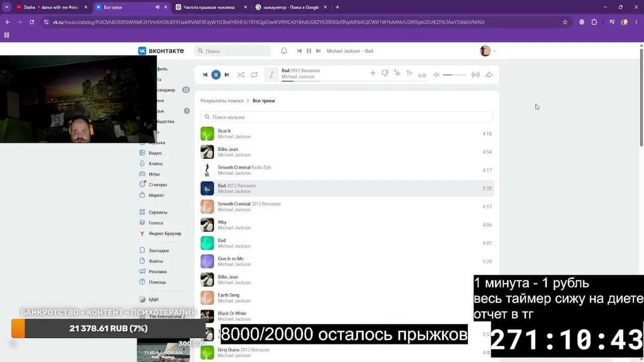Open artist Michael Jackson under Why
Image resolution: width=644 pixels, height=362 pixels.
pyautogui.click(x=234, y=228)
